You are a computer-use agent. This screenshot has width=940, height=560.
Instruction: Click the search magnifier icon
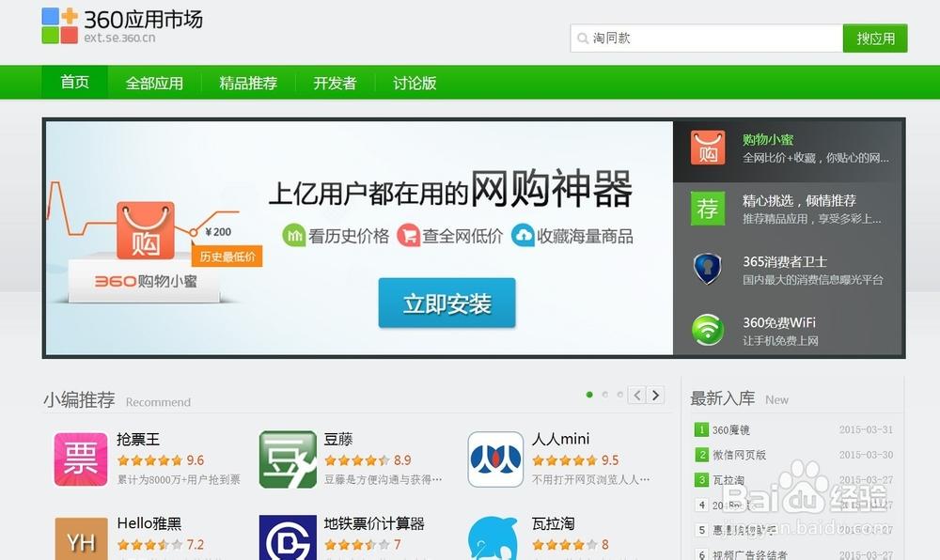582,39
